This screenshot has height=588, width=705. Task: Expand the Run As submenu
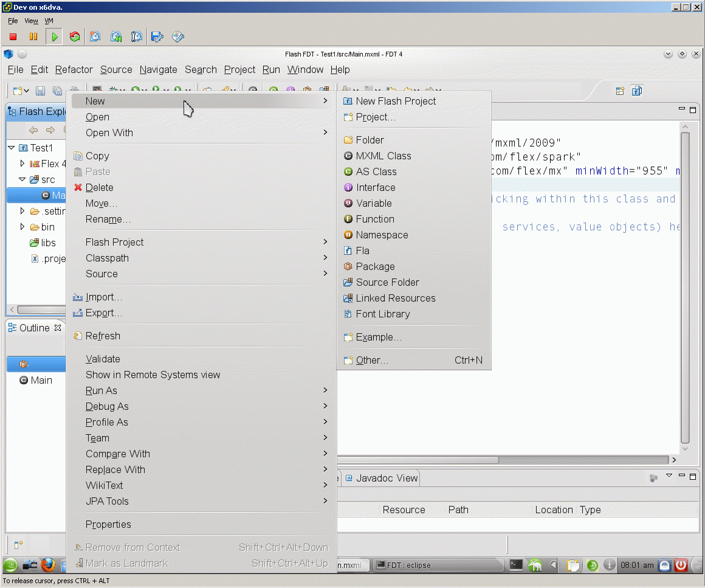tap(201, 390)
